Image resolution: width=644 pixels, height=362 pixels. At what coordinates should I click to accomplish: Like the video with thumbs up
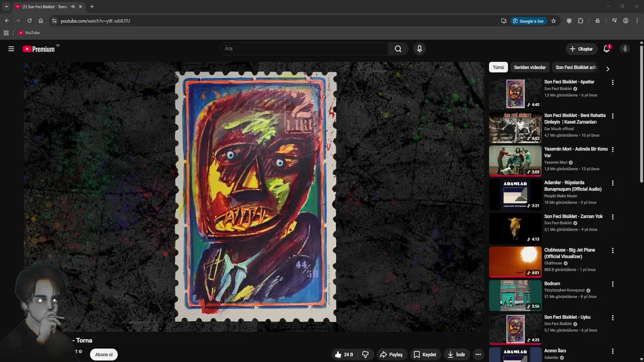344,354
